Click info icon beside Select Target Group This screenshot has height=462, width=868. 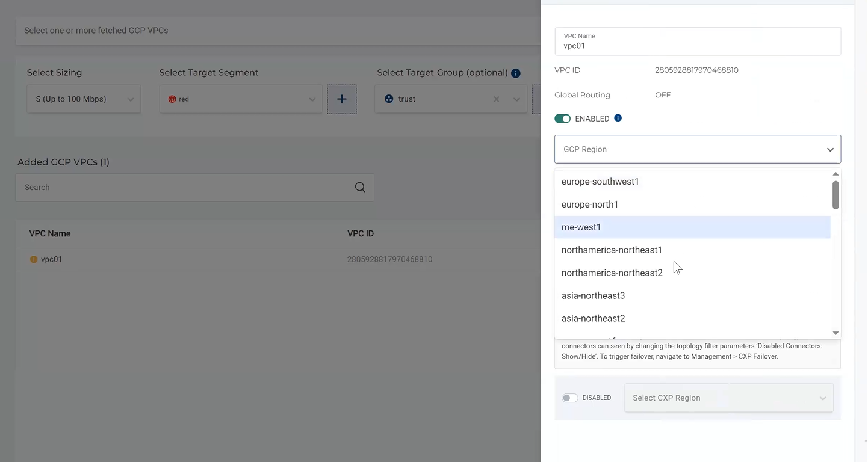click(x=515, y=73)
